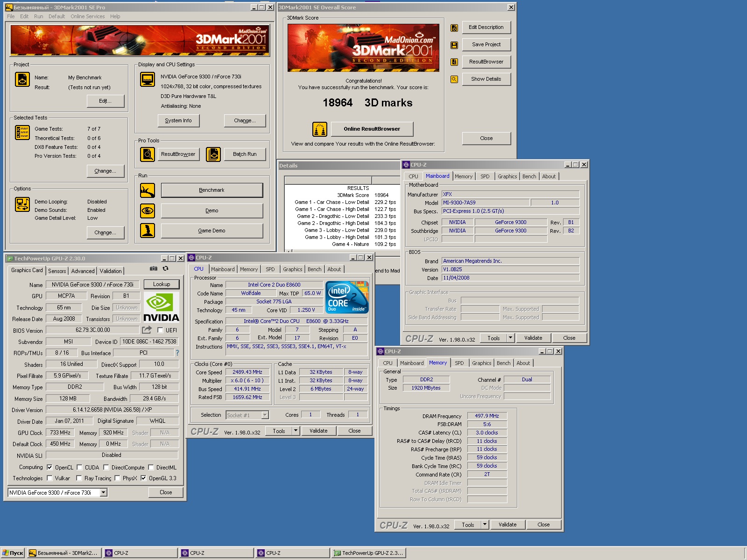Toggle the CUDA checkbox
747x560 pixels.
(x=79, y=467)
